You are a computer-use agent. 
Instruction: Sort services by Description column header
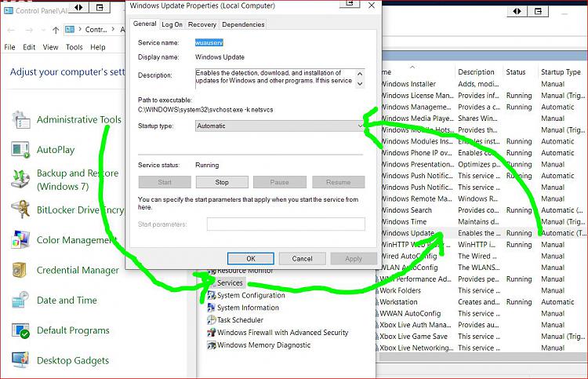pyautogui.click(x=476, y=72)
